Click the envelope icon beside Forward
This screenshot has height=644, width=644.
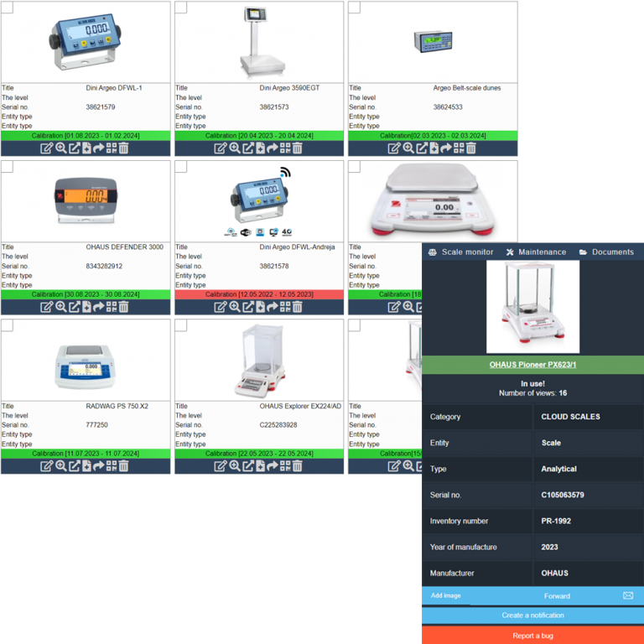(628, 595)
